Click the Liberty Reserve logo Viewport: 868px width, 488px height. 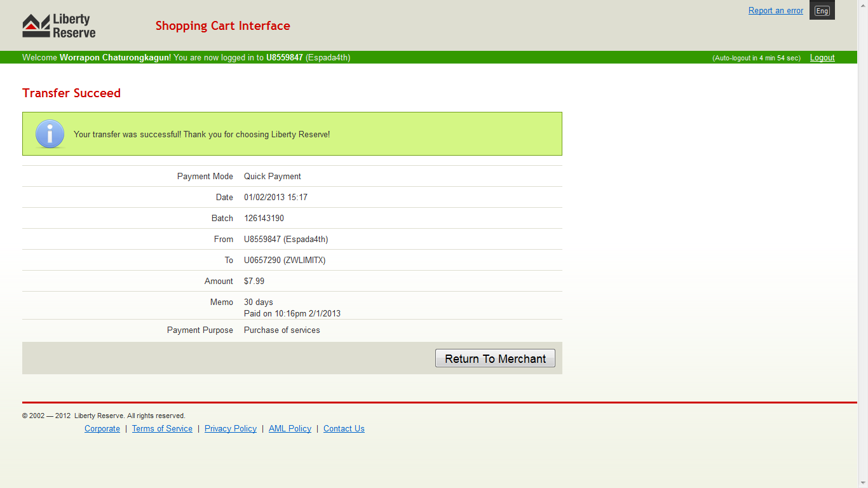[x=59, y=26]
